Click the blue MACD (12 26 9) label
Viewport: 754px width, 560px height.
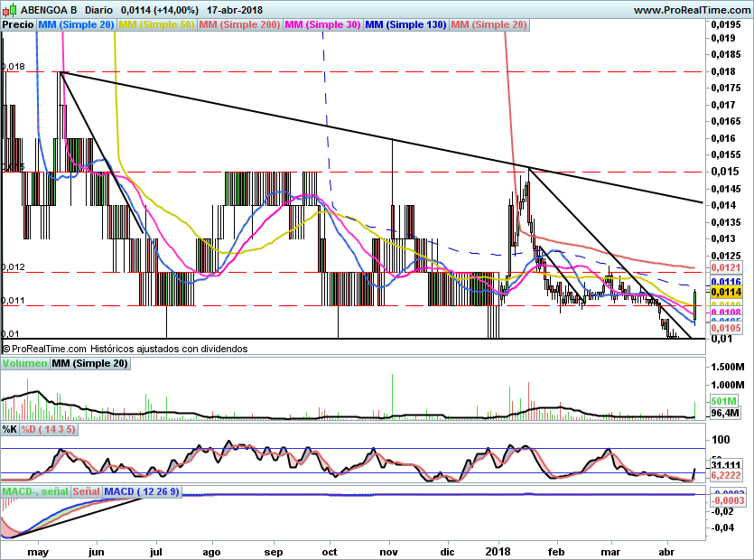point(142,491)
